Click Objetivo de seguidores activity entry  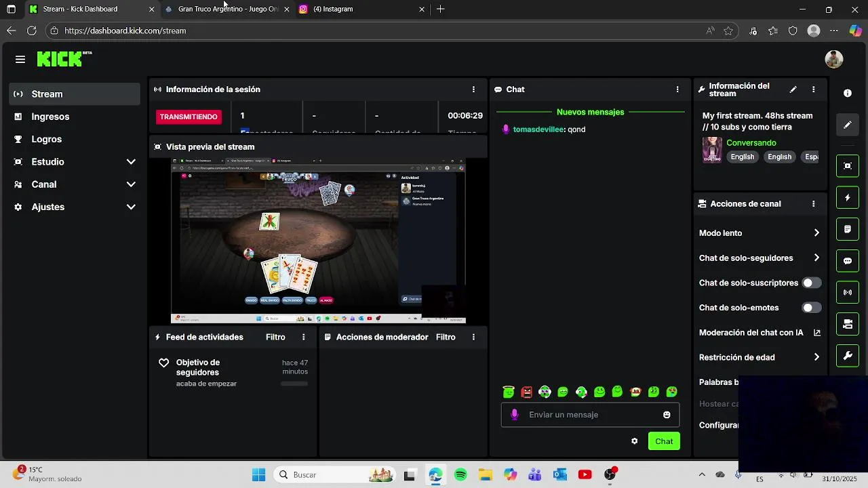(233, 373)
